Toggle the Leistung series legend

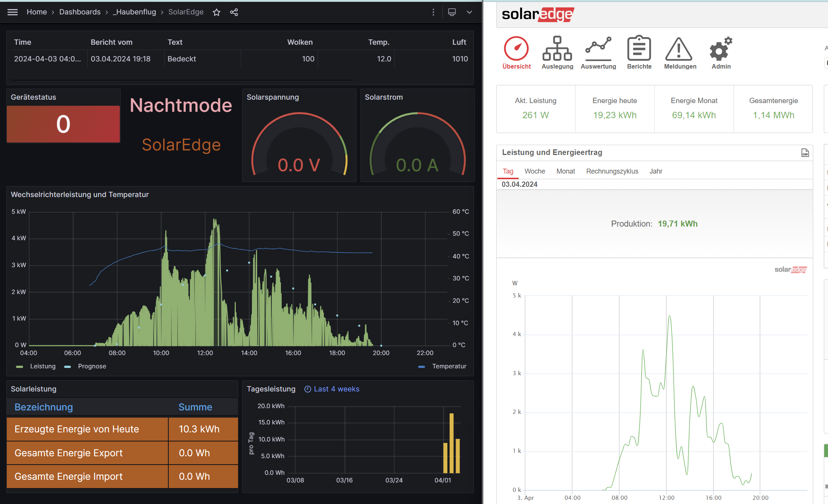42,366
